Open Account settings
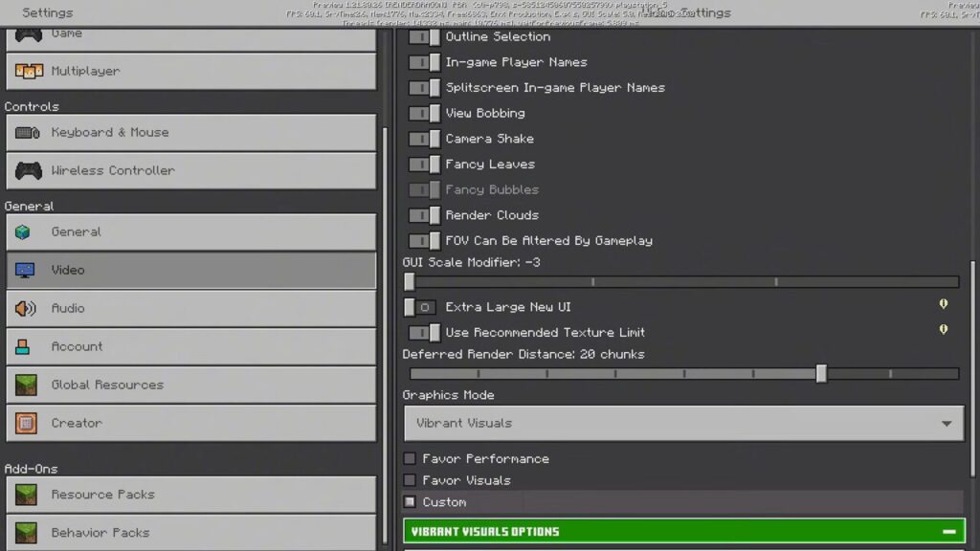This screenshot has height=551, width=980. point(191,346)
